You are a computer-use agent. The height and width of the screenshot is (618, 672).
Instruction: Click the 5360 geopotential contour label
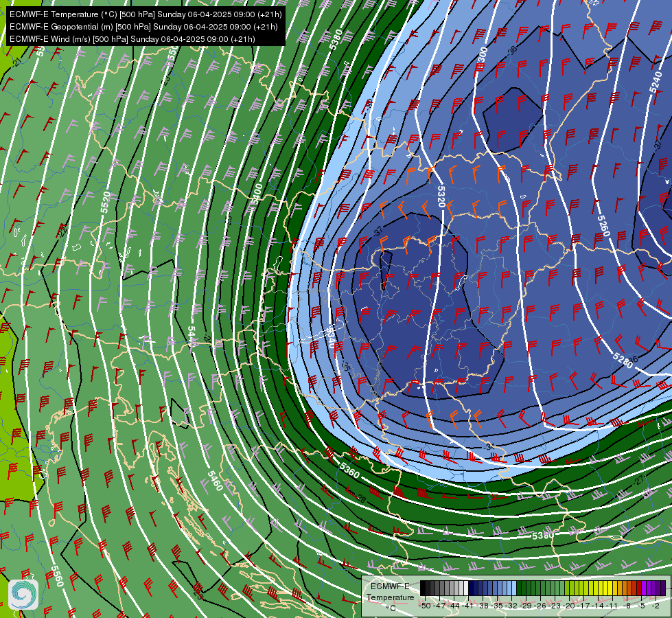click(x=349, y=470)
